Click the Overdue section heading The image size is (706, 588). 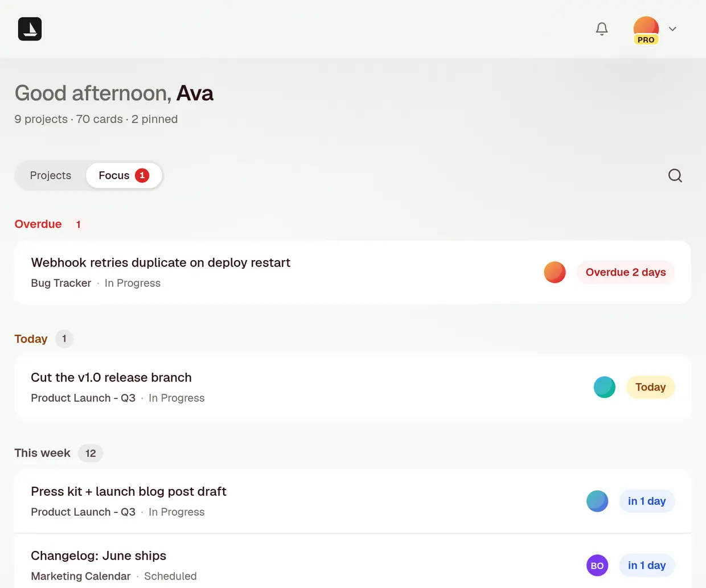point(38,224)
